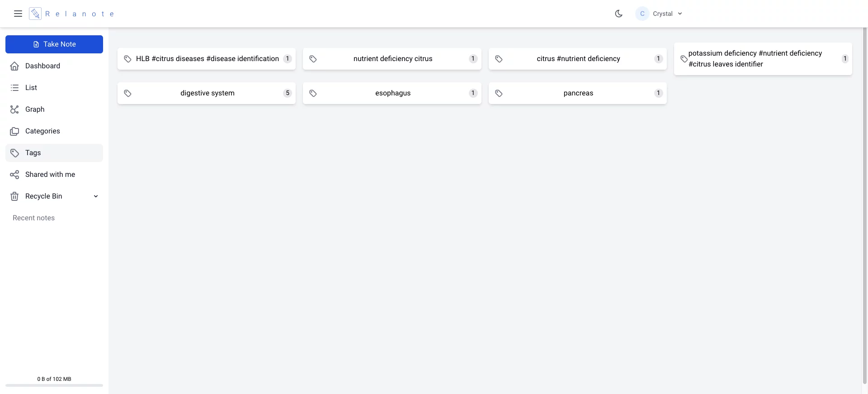Click the tag icon beside esophagus
Image resolution: width=868 pixels, height=394 pixels.
[313, 93]
